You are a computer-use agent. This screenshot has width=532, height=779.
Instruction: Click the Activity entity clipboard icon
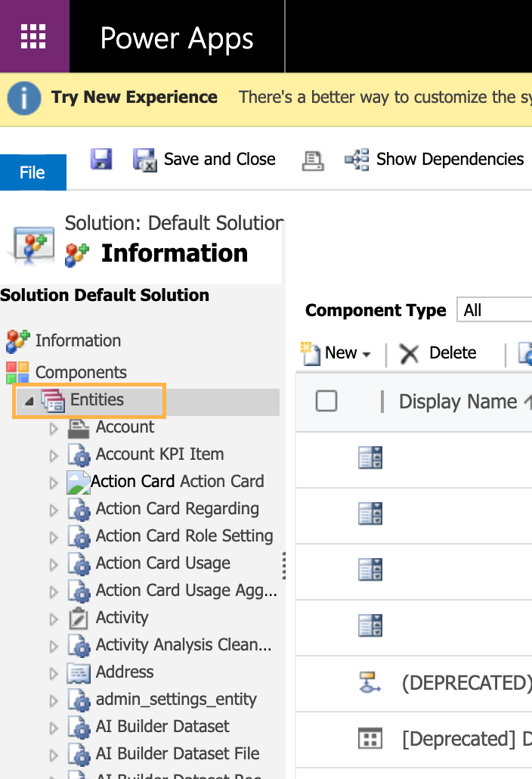coord(79,619)
